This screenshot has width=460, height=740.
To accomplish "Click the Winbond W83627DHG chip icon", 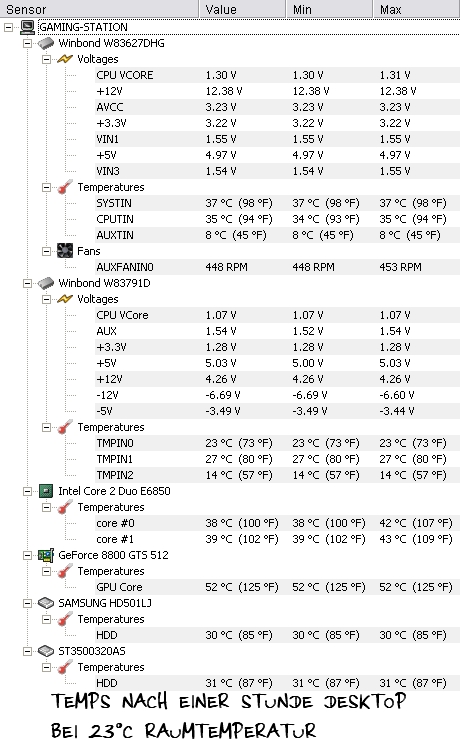I will [x=46, y=43].
